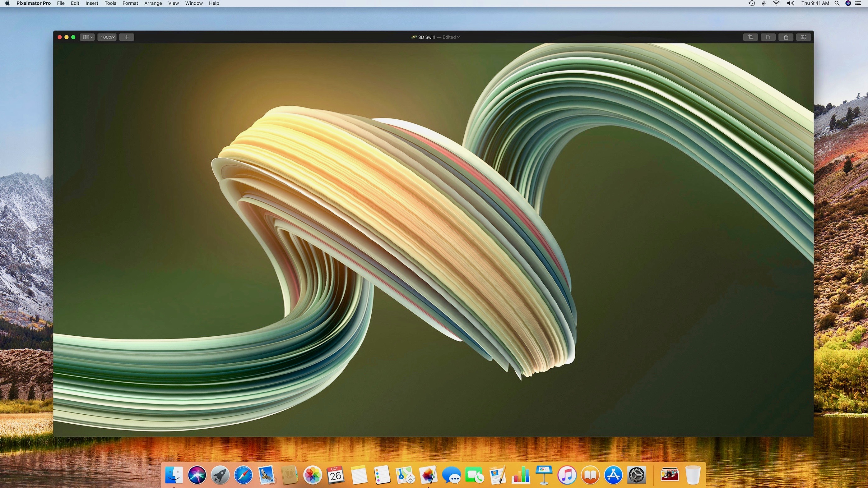Open the Format menu
Screen dimensions: 868x488
[x=130, y=3]
